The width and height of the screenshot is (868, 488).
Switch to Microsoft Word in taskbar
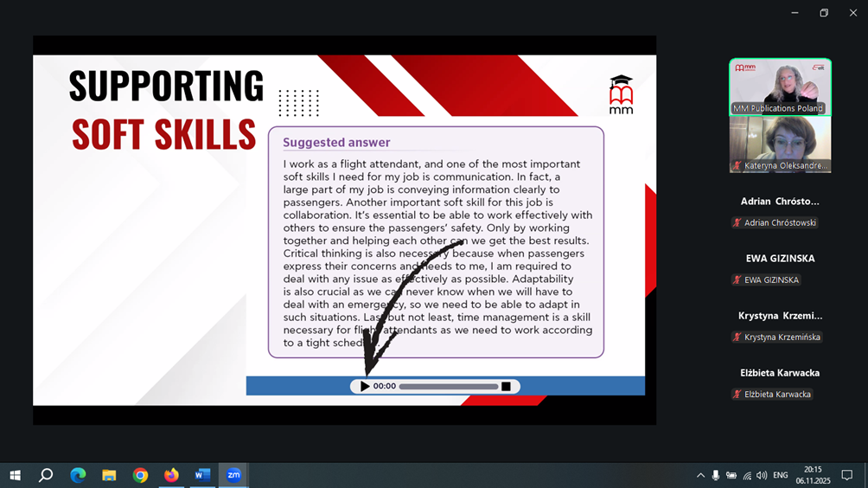(x=202, y=475)
